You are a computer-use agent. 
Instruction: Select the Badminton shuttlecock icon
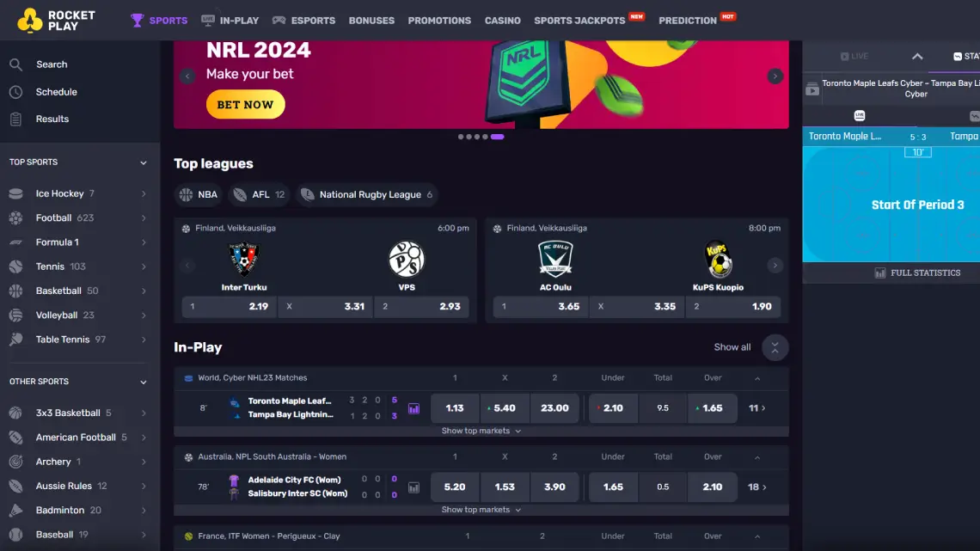coord(15,511)
